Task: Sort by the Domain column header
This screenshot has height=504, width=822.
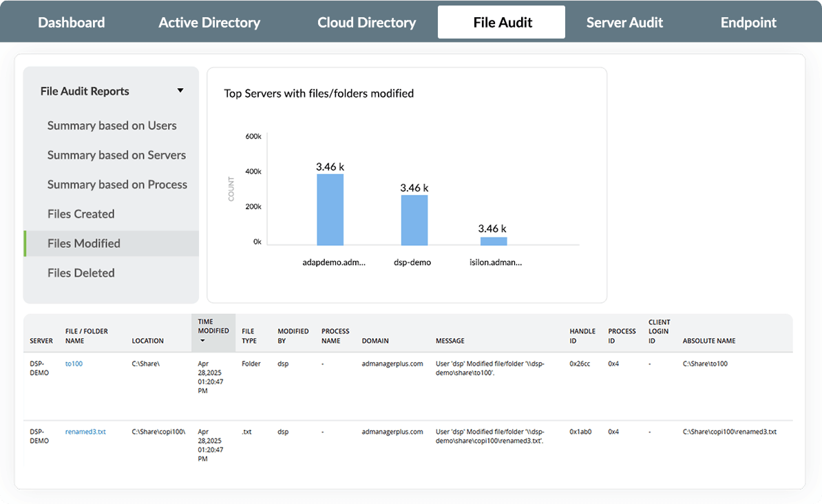Action: pyautogui.click(x=375, y=341)
